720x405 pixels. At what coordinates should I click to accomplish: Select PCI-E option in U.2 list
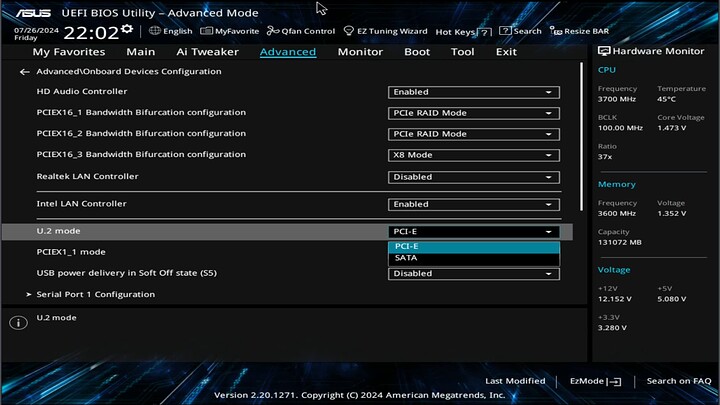[x=473, y=247]
